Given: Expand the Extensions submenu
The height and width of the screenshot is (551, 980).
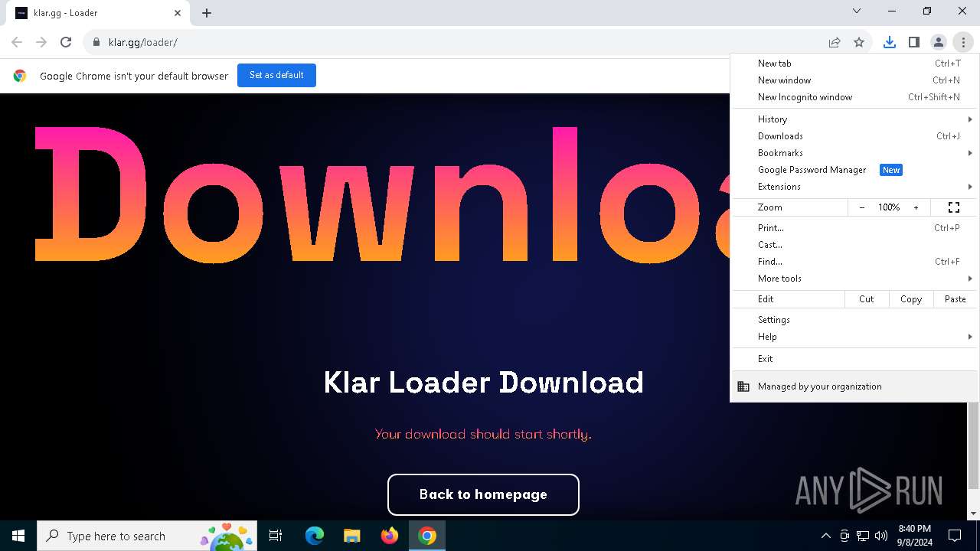Looking at the screenshot, I should [x=854, y=187].
